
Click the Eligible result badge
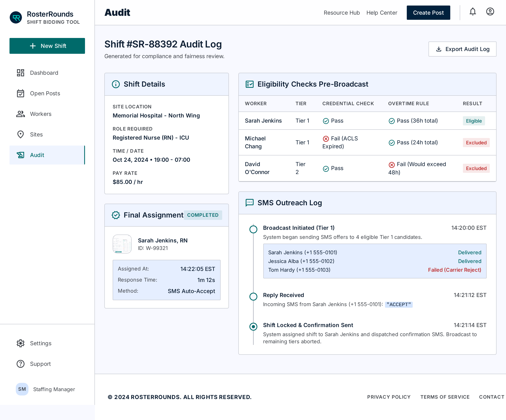(474, 121)
